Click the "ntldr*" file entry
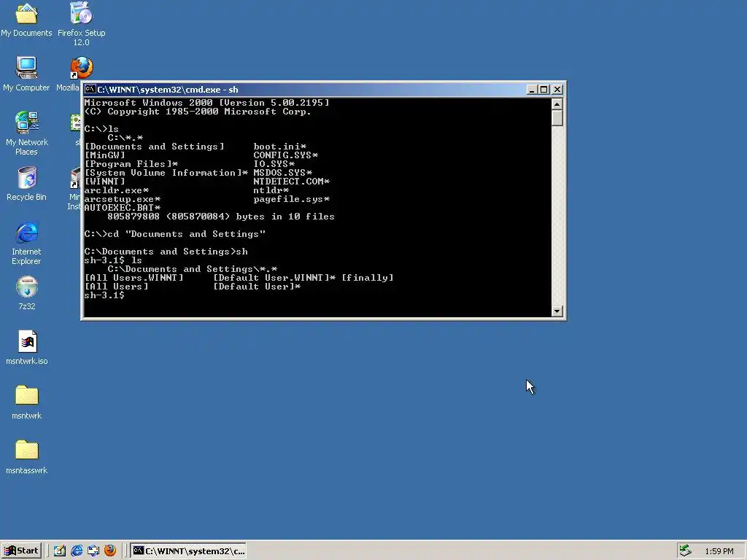 [x=271, y=190]
